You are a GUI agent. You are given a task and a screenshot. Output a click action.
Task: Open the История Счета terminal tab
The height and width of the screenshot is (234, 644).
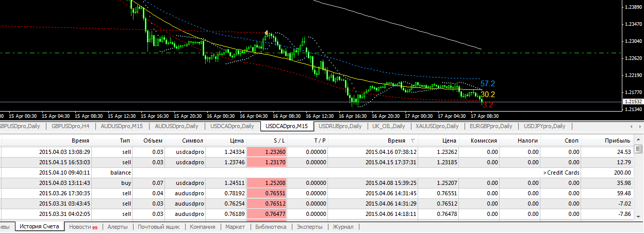pos(40,226)
